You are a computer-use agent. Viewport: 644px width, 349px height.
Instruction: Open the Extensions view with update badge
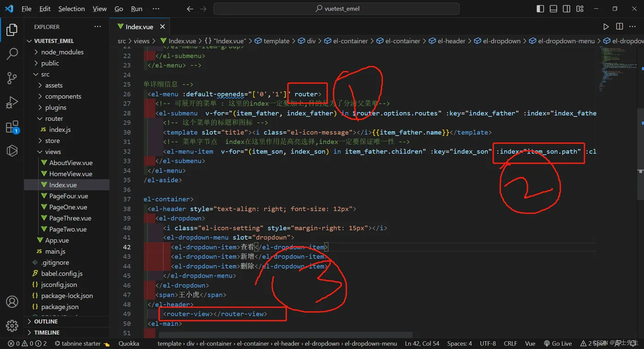click(x=12, y=127)
